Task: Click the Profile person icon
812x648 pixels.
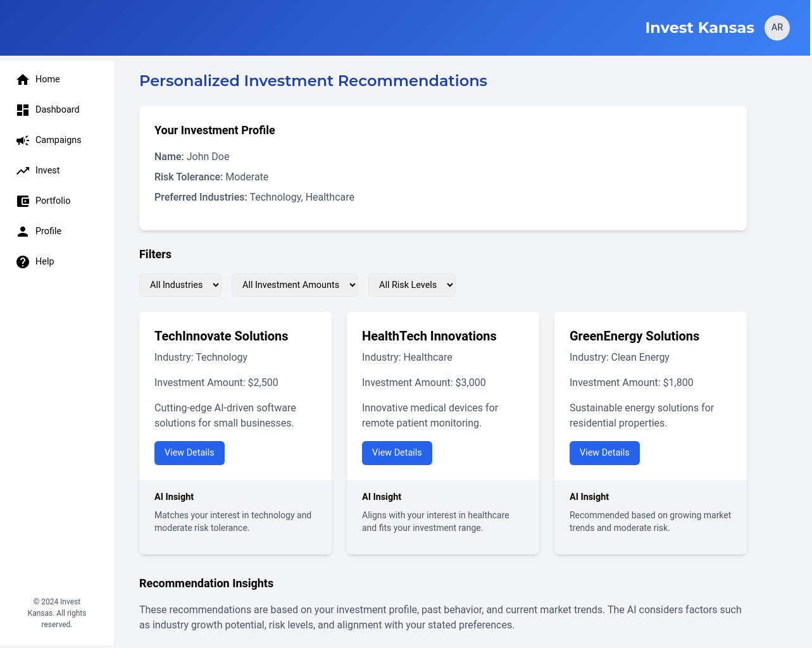Action: coord(23,232)
